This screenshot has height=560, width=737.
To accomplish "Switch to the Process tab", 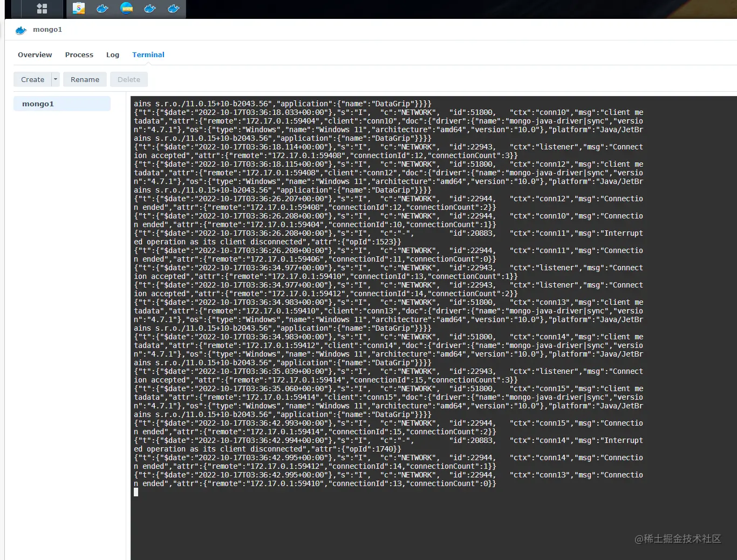I will (x=79, y=54).
